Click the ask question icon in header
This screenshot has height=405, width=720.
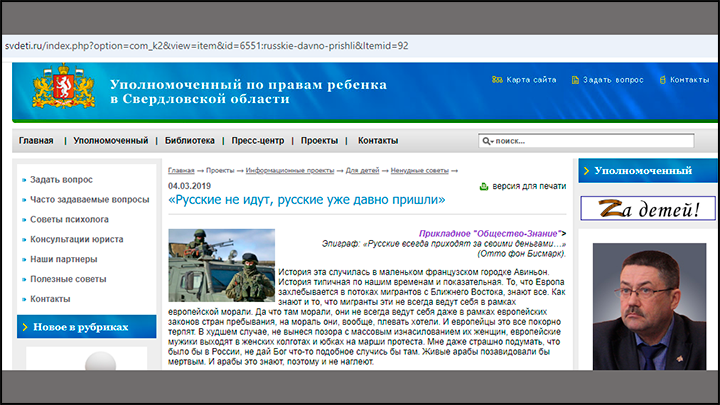[575, 80]
